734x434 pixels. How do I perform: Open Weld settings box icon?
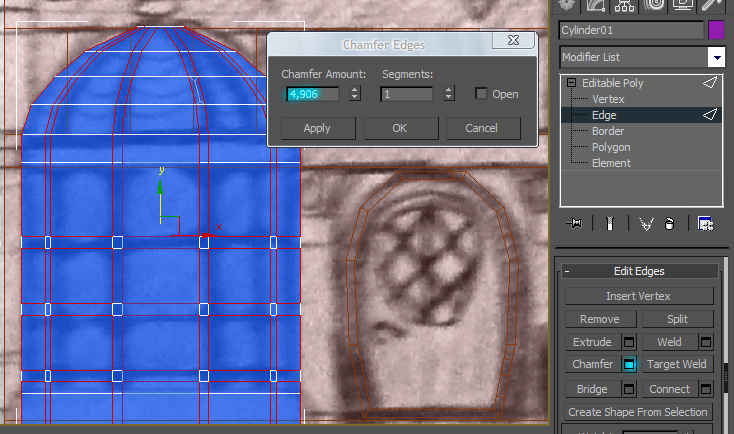(706, 342)
